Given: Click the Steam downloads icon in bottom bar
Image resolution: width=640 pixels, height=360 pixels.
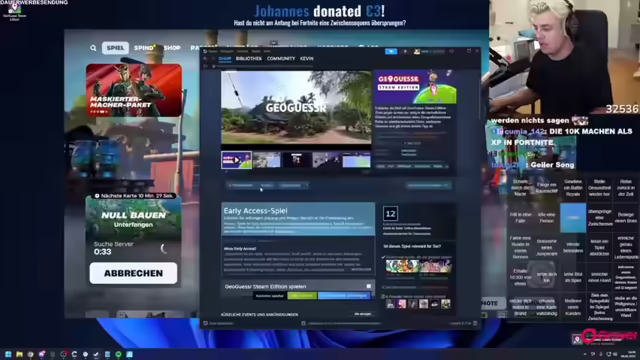Looking at the screenshot, I should click(303, 323).
